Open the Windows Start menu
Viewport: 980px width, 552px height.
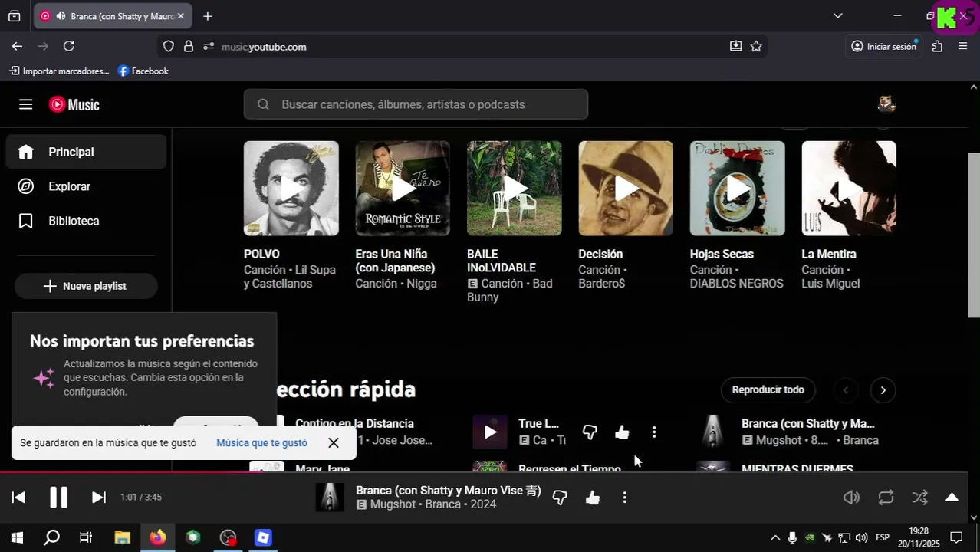pos(17,537)
